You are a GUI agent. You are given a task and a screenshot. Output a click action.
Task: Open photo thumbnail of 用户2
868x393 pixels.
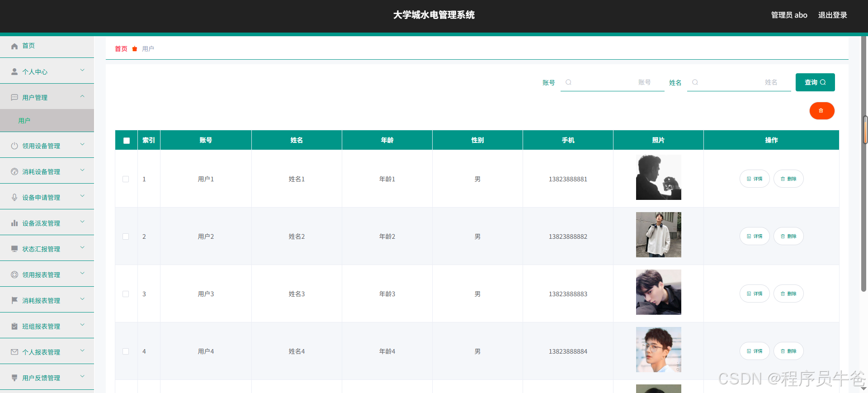pos(659,235)
